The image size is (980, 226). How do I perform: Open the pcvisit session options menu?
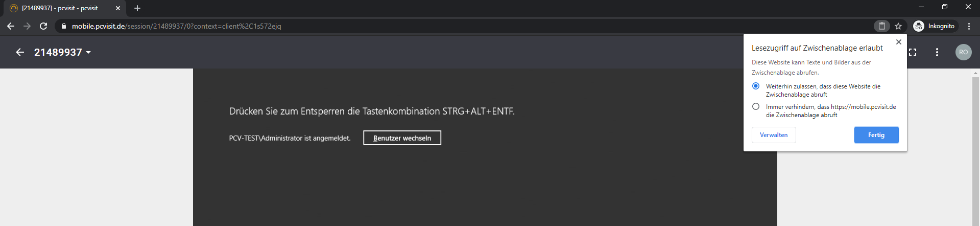[x=937, y=52]
